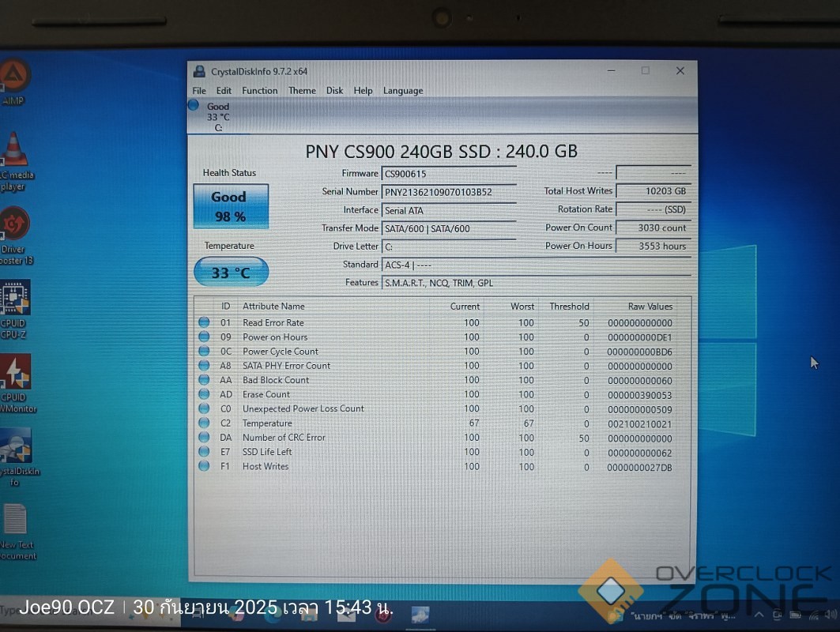Click the Raw Values column header
The height and width of the screenshot is (632, 840).
pyautogui.click(x=650, y=307)
